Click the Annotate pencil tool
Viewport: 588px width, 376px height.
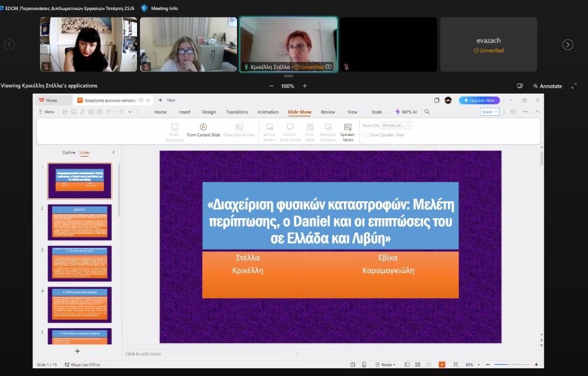[547, 86]
